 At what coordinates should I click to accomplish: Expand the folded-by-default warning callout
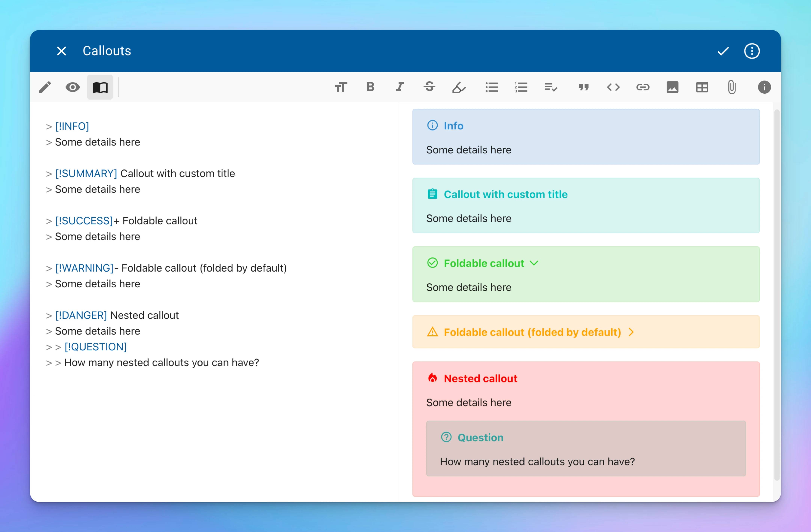tap(631, 332)
